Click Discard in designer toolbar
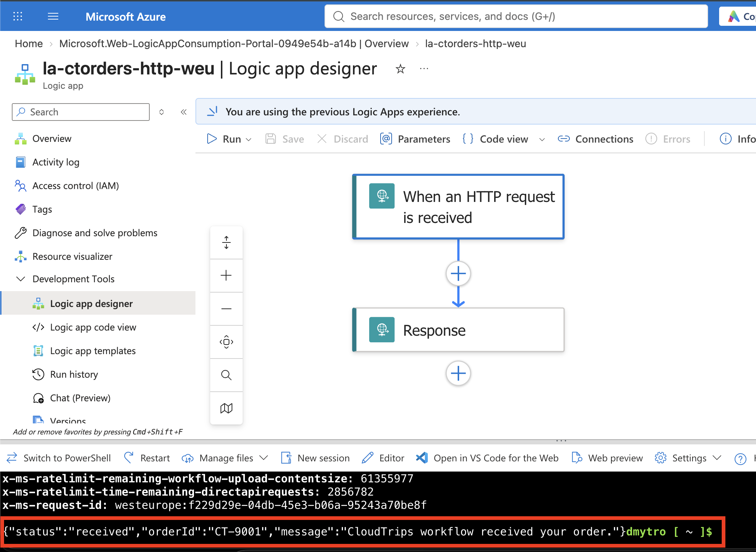756x552 pixels. [343, 139]
